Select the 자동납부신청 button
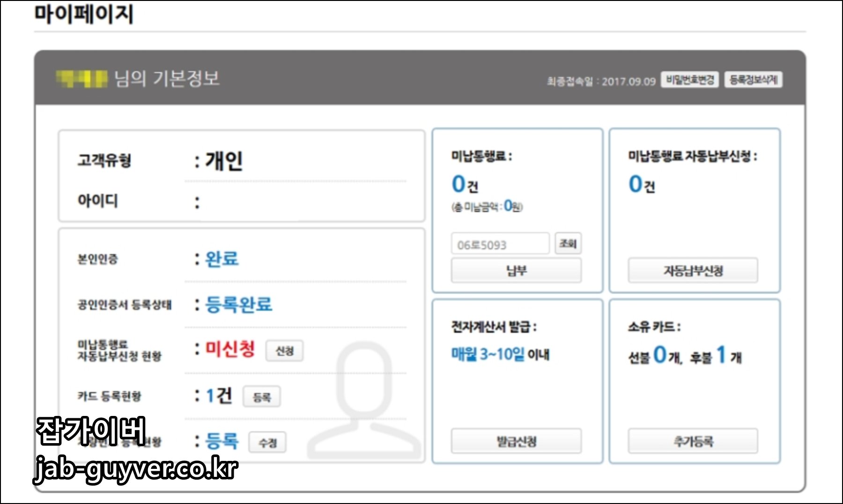 [693, 270]
